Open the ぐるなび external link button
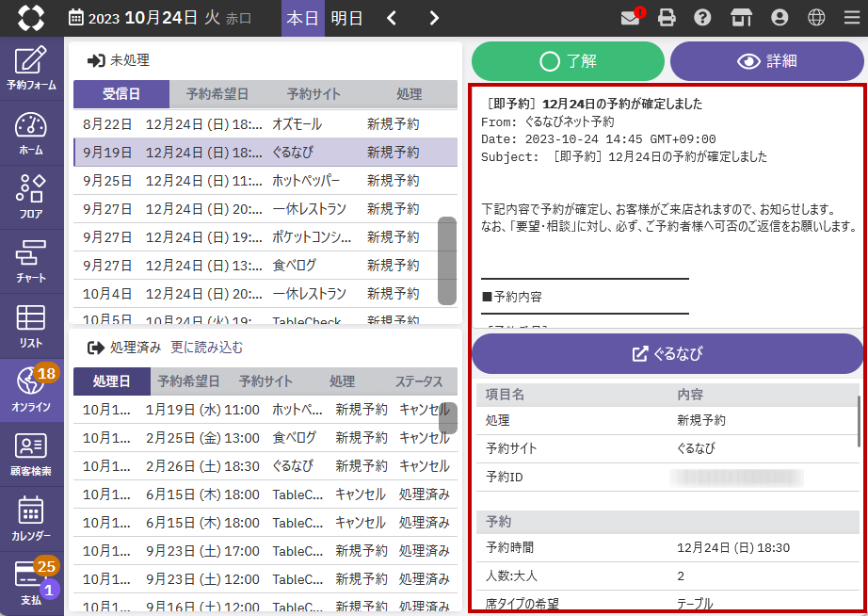The height and width of the screenshot is (616, 868). pos(667,354)
